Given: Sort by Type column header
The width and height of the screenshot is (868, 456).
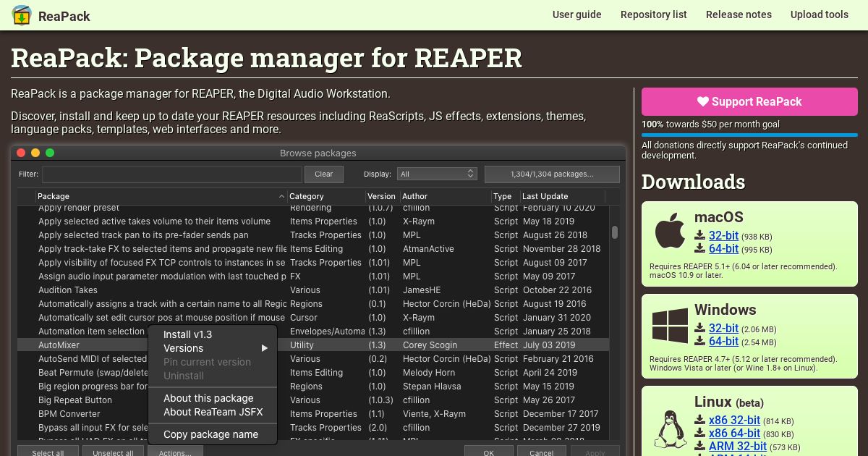Looking at the screenshot, I should (506, 196).
